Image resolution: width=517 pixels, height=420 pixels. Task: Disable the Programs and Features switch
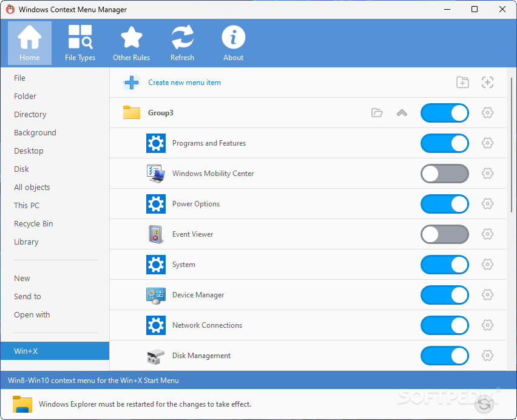(444, 143)
